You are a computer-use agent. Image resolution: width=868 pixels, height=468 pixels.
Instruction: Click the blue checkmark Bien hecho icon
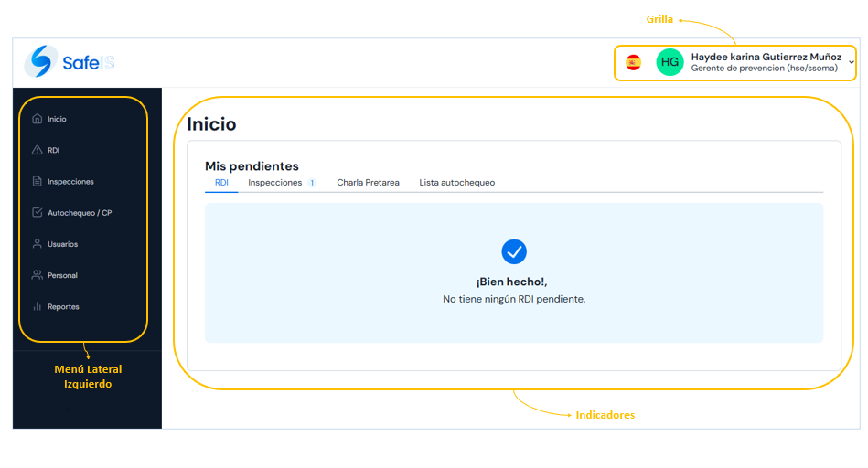514,251
